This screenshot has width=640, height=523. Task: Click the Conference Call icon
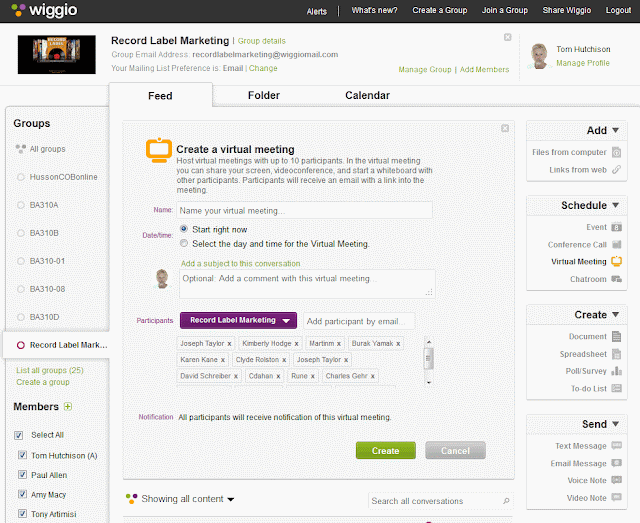(616, 244)
